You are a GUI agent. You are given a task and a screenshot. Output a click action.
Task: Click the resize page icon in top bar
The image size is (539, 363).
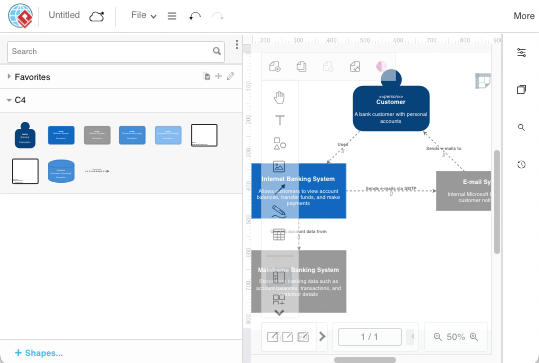(355, 66)
